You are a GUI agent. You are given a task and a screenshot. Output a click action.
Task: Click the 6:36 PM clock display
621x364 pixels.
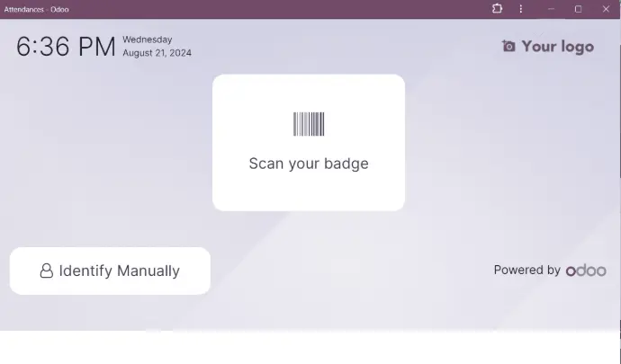(x=66, y=47)
